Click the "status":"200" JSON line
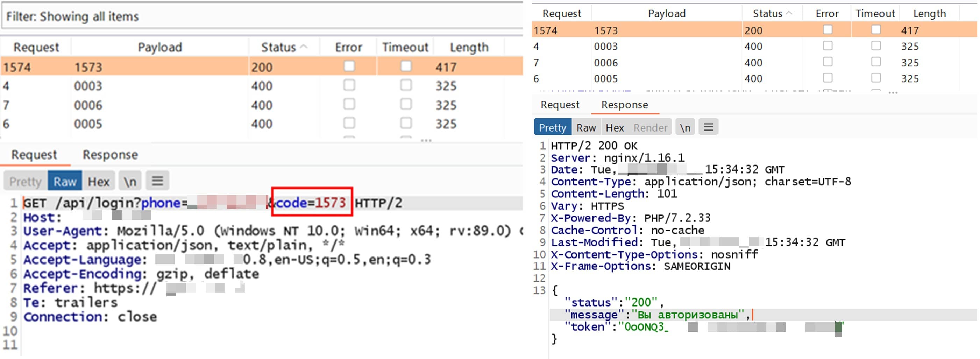980x359 pixels. (x=614, y=303)
